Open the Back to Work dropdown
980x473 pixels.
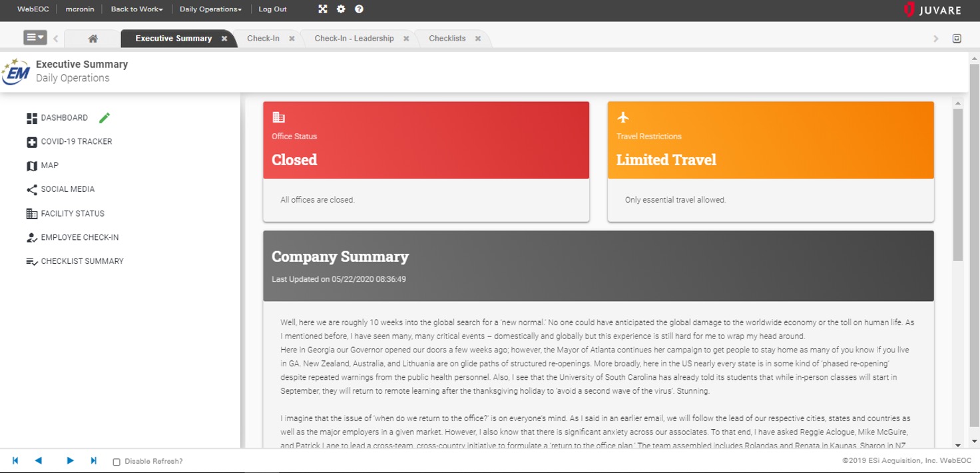[x=137, y=9]
